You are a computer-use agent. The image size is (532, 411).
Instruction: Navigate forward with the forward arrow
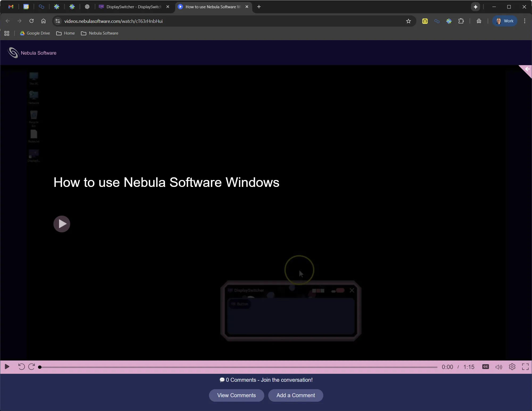(19, 21)
